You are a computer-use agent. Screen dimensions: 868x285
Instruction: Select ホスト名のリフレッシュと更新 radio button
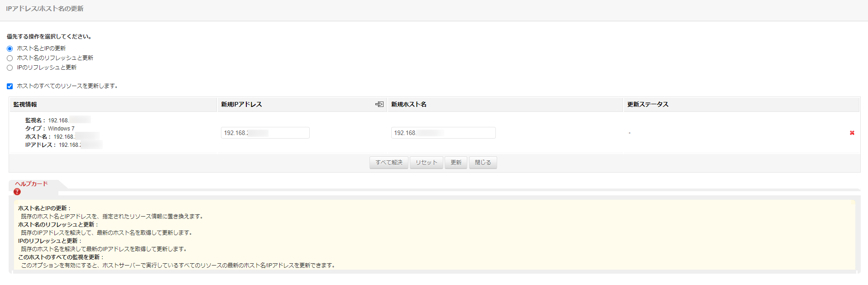click(x=10, y=58)
